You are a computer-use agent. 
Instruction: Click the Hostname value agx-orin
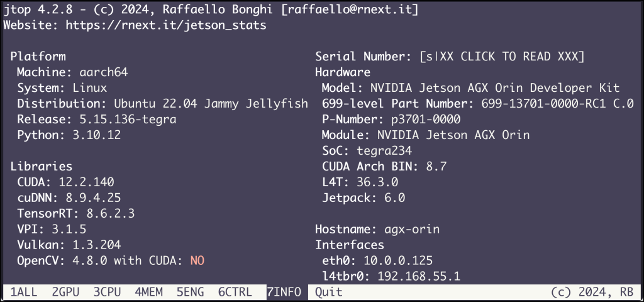tap(412, 229)
